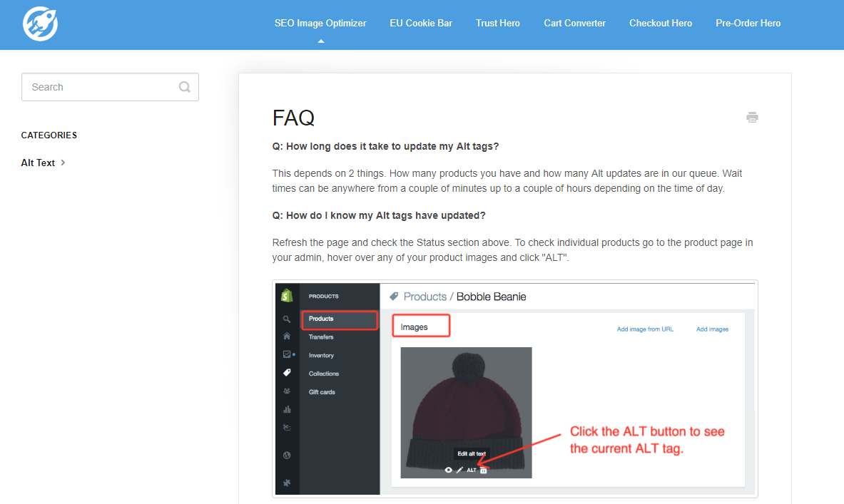Click the magnifier icon in the search box
Image resolution: width=844 pixels, height=504 pixels.
[x=185, y=87]
